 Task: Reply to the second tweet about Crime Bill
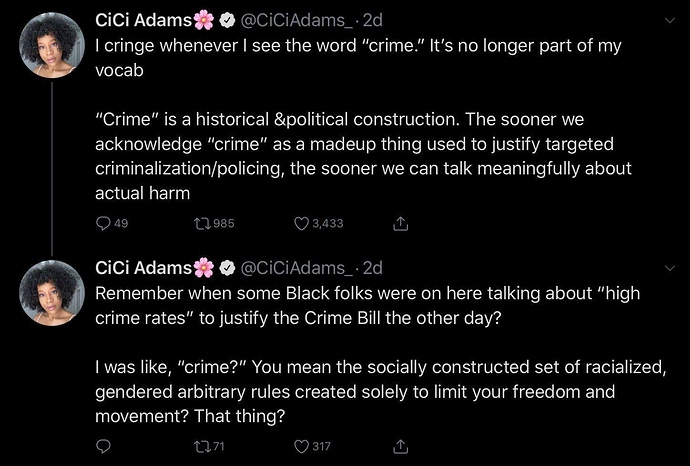(103, 447)
